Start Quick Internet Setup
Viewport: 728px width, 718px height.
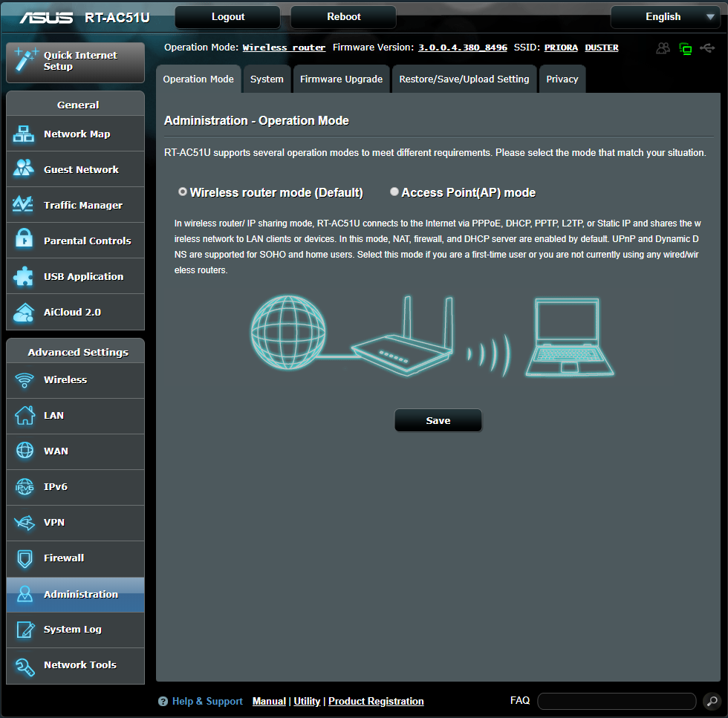pyautogui.click(x=75, y=62)
